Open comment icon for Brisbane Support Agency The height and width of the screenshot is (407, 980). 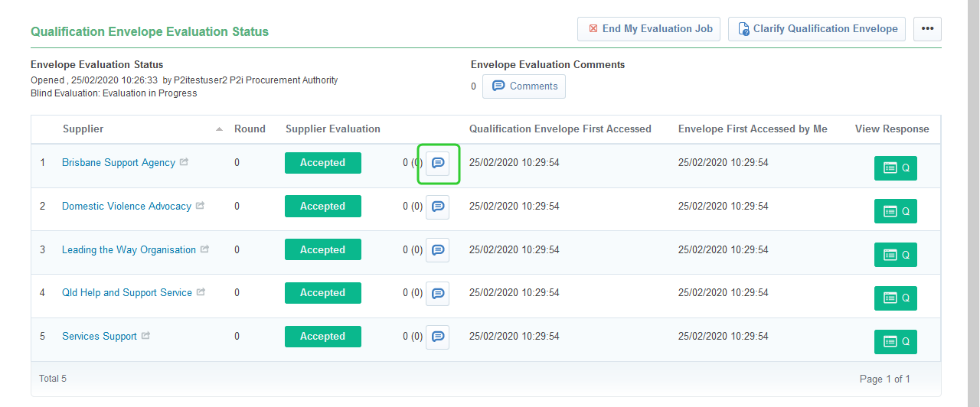pyautogui.click(x=438, y=163)
